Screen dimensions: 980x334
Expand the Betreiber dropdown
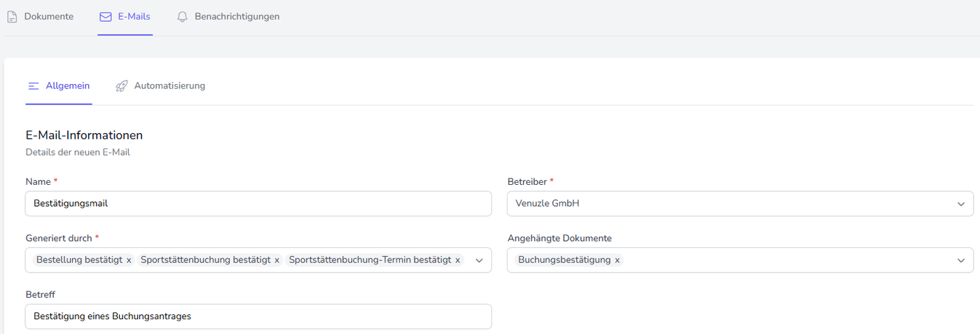tap(961, 204)
